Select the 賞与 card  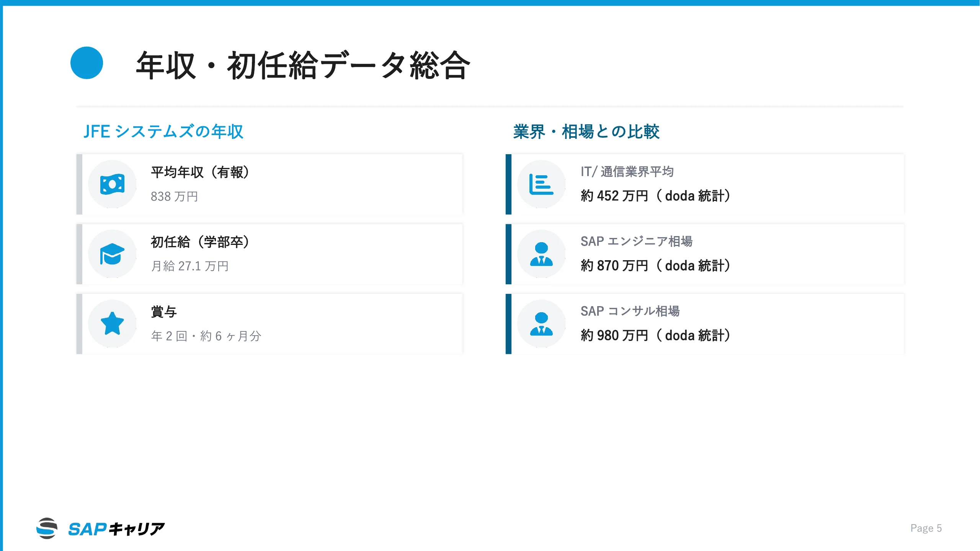[x=270, y=324]
